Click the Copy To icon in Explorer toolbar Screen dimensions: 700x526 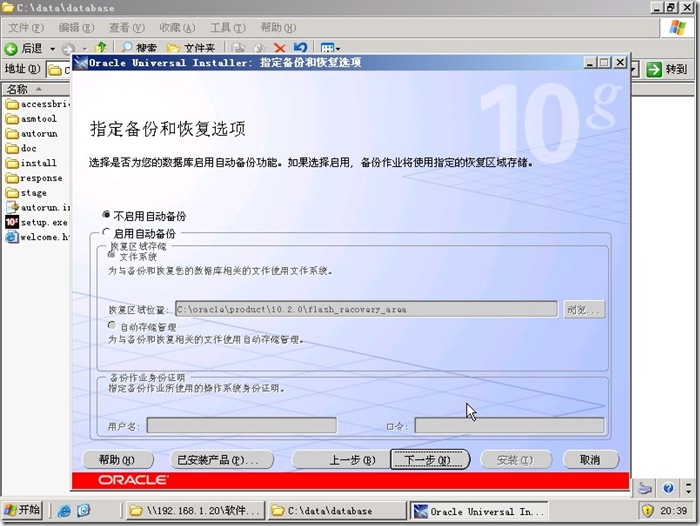[x=259, y=48]
